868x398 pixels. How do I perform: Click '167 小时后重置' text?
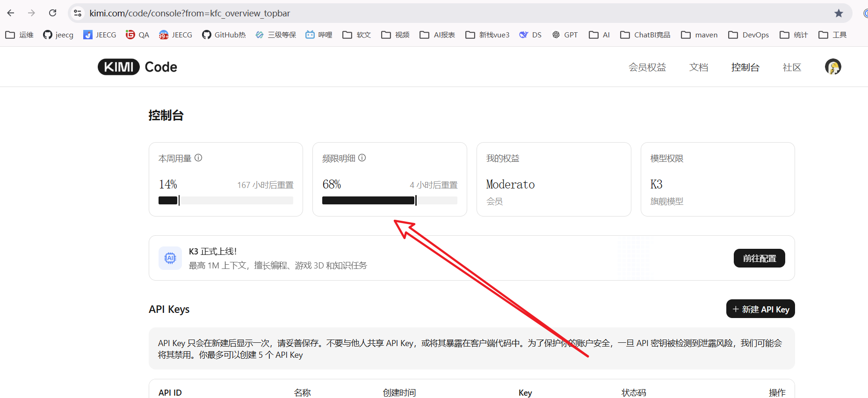point(265,185)
